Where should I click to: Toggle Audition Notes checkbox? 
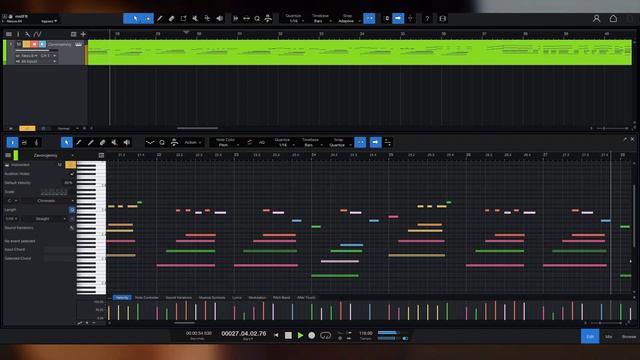[72, 173]
